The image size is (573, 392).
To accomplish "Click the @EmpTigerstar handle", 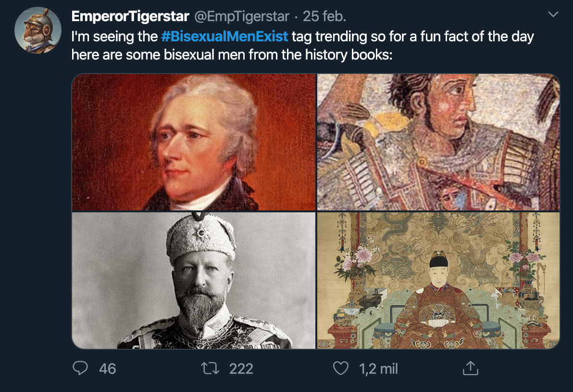I will pos(242,17).
